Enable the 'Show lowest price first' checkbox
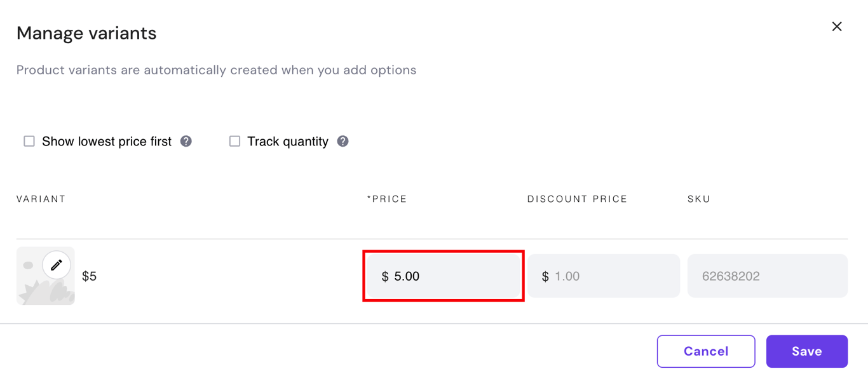Screen dimensions: 868x376 click(29, 141)
